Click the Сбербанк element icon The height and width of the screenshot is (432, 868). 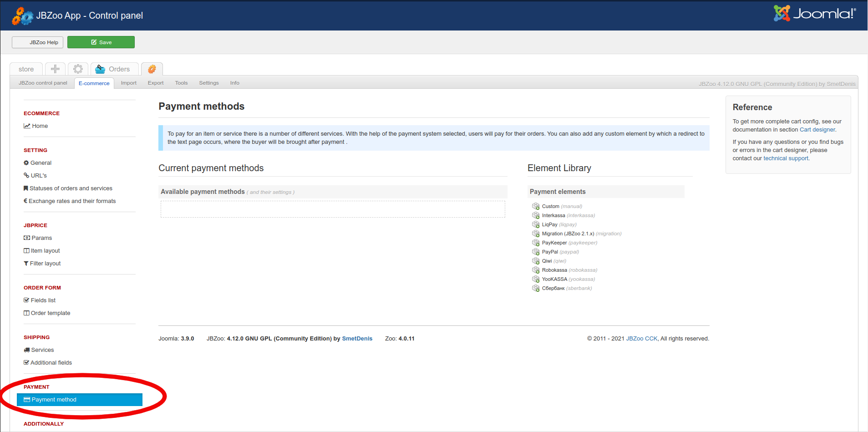[536, 288]
